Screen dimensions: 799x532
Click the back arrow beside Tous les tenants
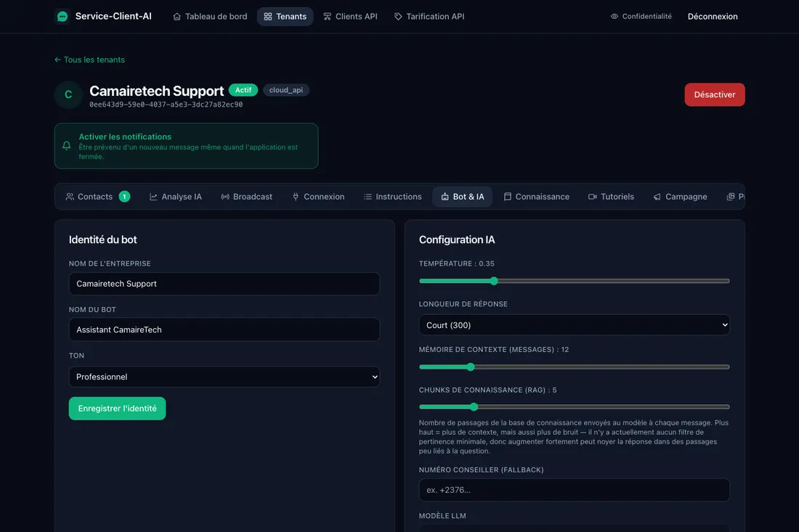(x=57, y=60)
